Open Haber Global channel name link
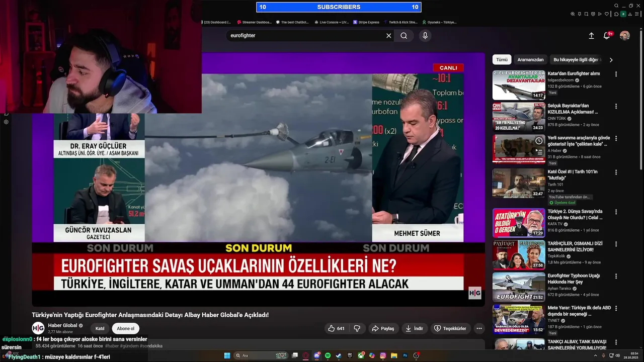Viewport: 644px width, 362px height. pos(62,325)
